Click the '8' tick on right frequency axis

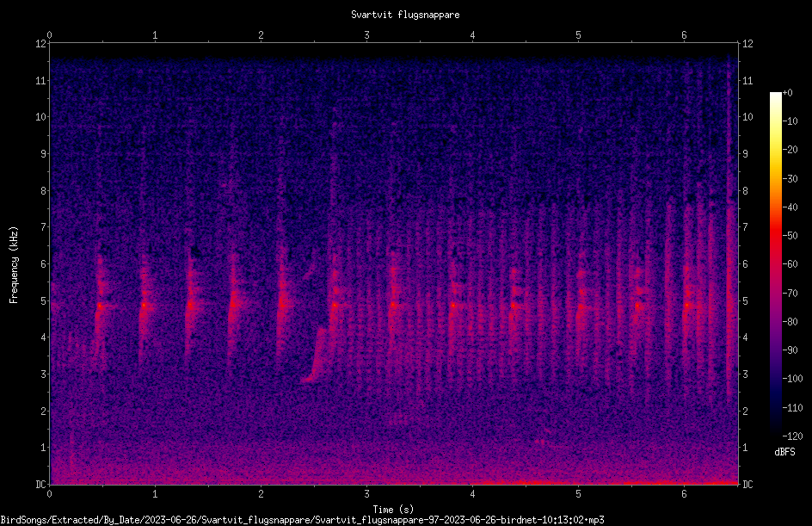coord(745,191)
